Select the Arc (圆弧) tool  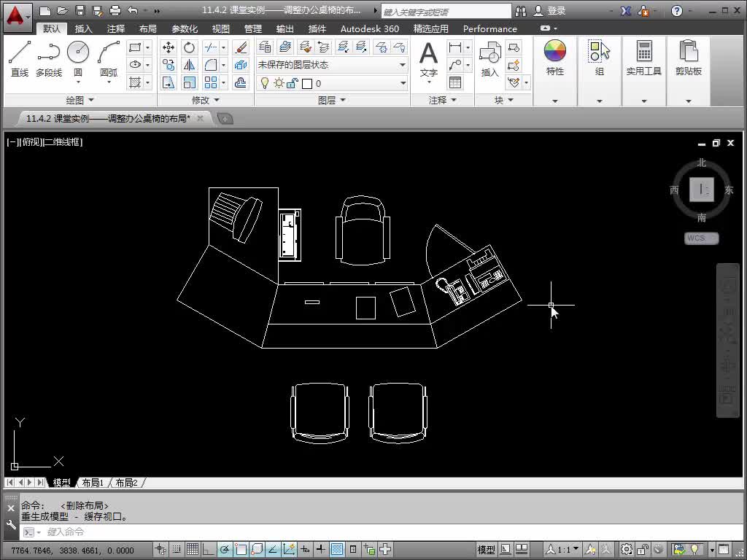click(x=109, y=58)
